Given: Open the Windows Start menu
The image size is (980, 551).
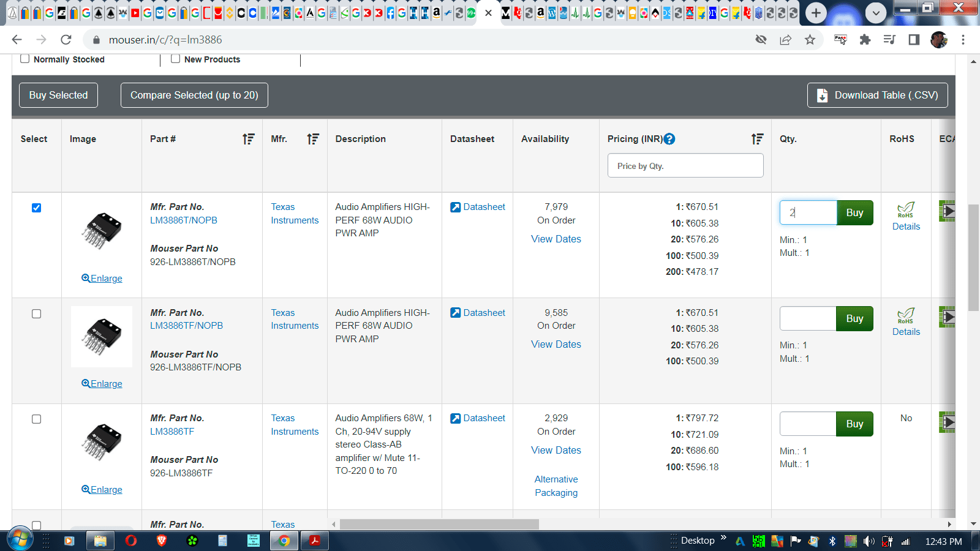Looking at the screenshot, I should tap(20, 540).
